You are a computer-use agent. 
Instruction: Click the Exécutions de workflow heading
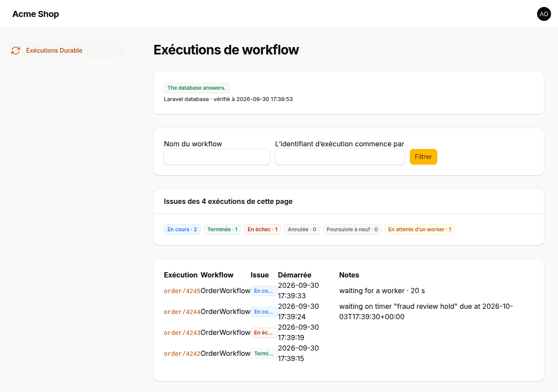coord(226,50)
